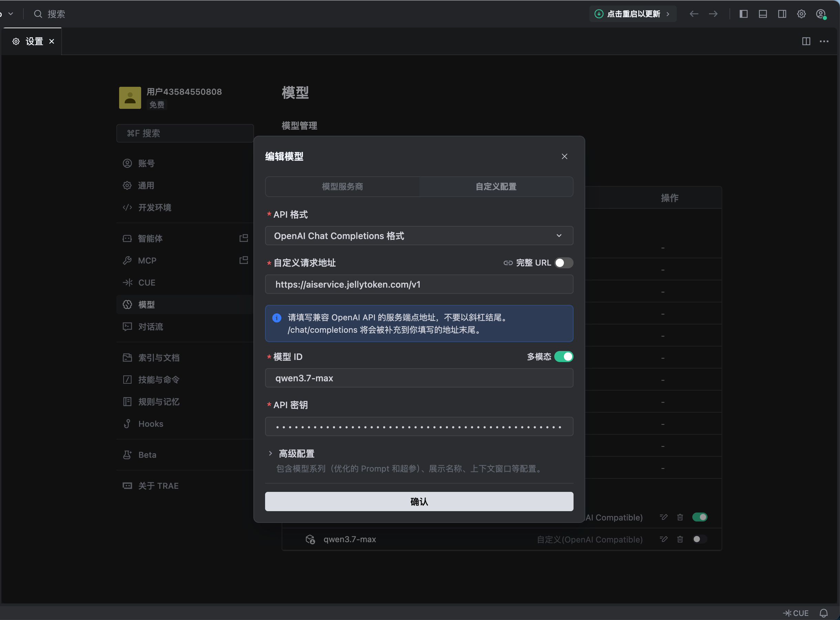Enable the qwen3.7-max model toggle
This screenshot has width=840, height=620.
coord(700,539)
